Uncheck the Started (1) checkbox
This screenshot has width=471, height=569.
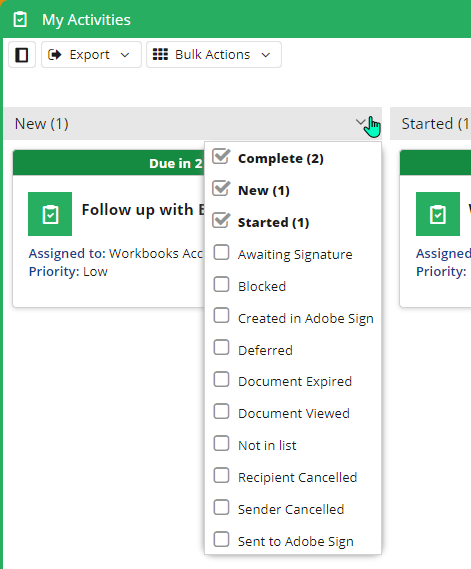(221, 221)
